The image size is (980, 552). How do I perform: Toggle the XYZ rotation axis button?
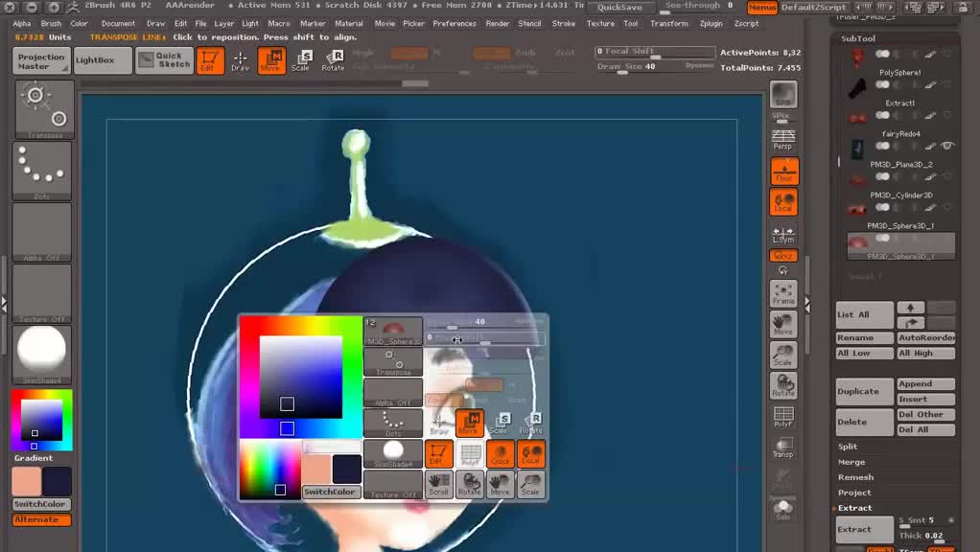click(x=783, y=256)
